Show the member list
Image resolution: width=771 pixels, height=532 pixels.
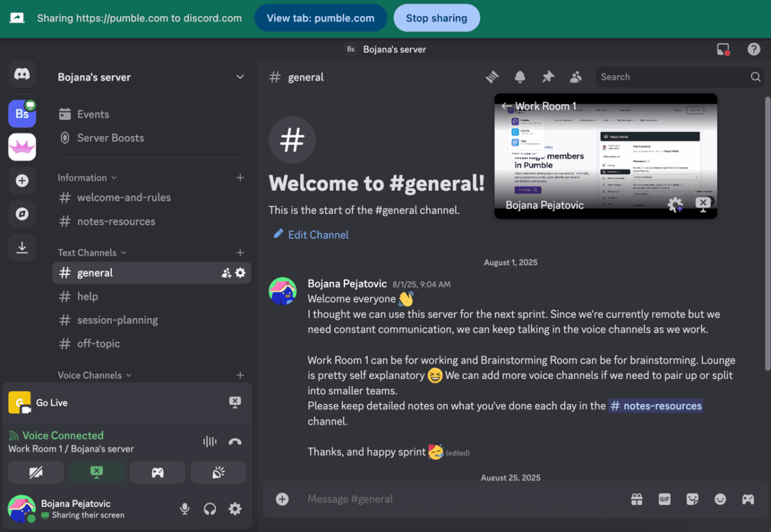575,77
